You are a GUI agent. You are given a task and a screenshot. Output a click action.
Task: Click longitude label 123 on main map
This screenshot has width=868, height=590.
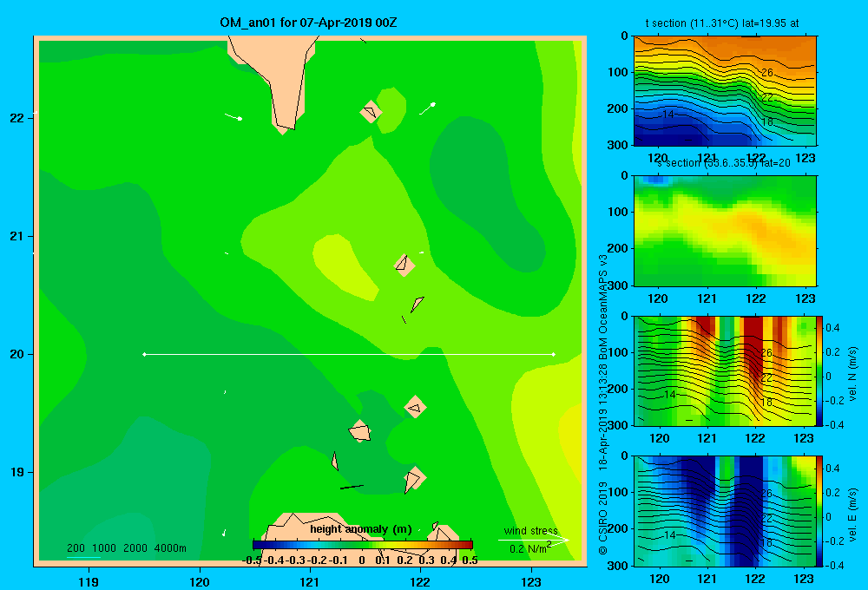click(x=531, y=581)
